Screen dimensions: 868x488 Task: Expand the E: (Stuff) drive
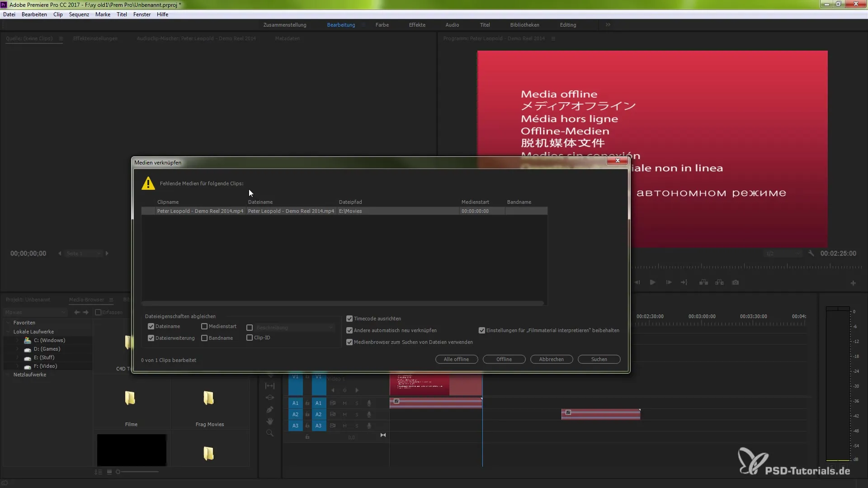(x=18, y=357)
